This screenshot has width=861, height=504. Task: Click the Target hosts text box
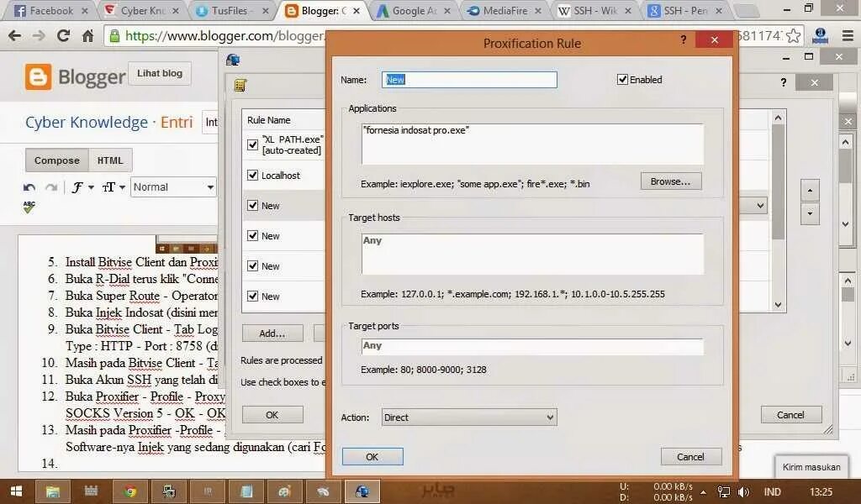[532, 254]
